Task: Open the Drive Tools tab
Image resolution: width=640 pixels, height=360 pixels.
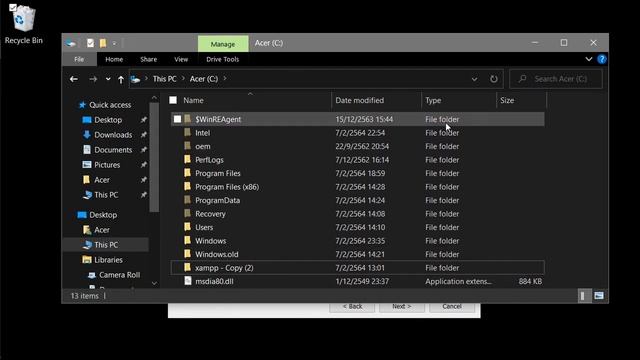Action: [222, 59]
